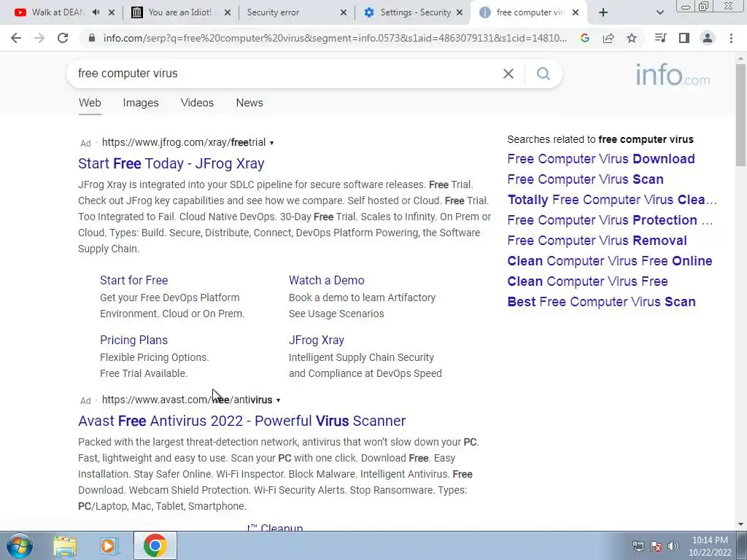The image size is (747, 560).
Task: Bookmark this page with star icon
Action: pyautogui.click(x=632, y=38)
